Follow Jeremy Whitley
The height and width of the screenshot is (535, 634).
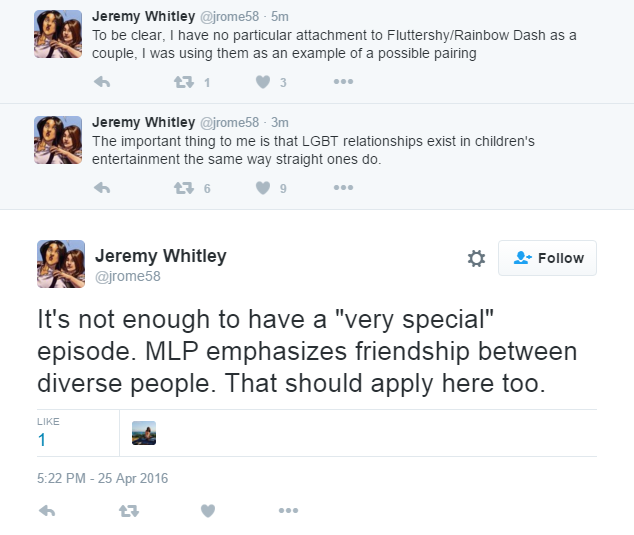(547, 258)
